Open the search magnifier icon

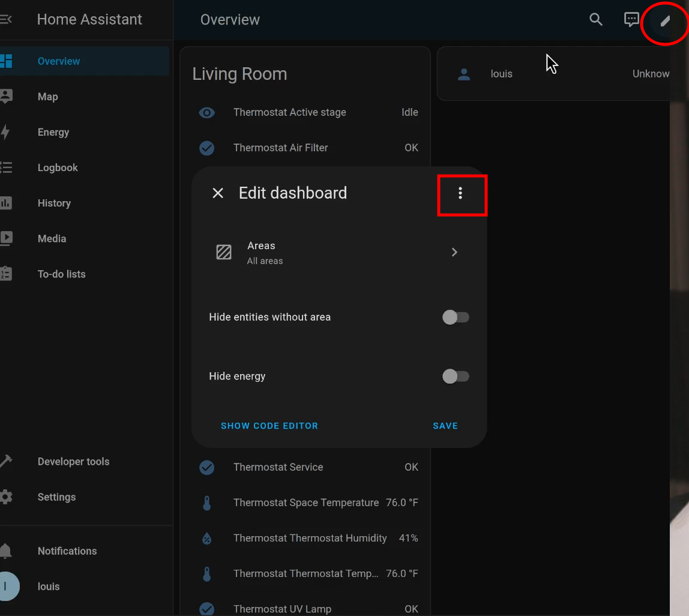(596, 19)
